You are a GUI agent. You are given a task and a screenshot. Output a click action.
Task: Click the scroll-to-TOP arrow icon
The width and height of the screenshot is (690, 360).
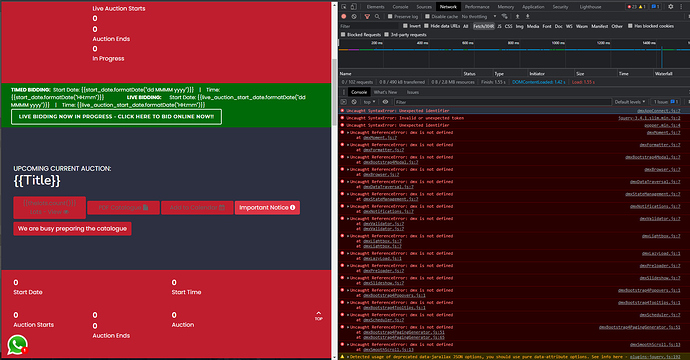coord(319,316)
